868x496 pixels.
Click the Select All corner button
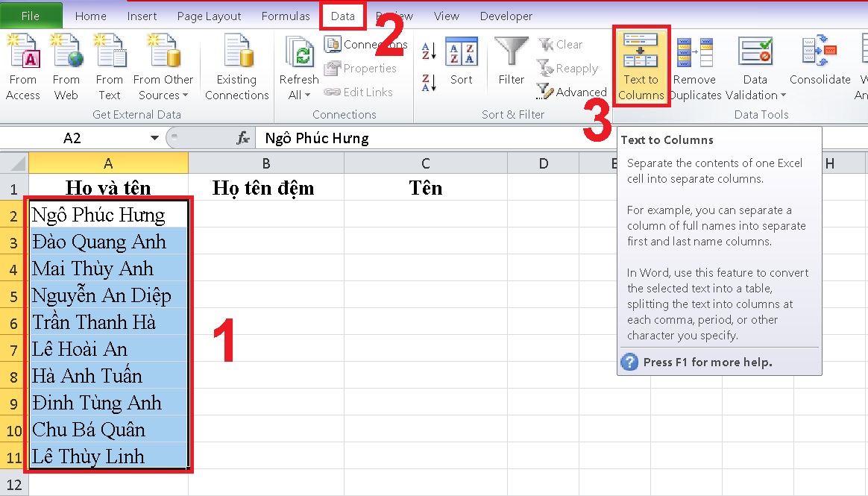pos(14,163)
